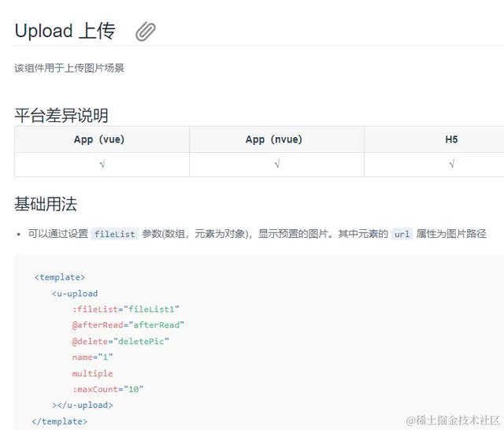
Task: Click the 'App (nvue)' table header
Action: (274, 139)
